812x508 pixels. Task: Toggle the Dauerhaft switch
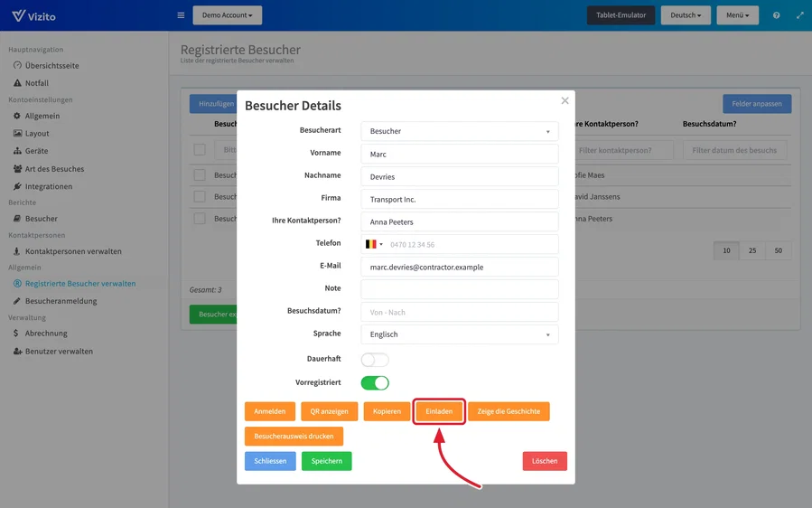(x=375, y=359)
